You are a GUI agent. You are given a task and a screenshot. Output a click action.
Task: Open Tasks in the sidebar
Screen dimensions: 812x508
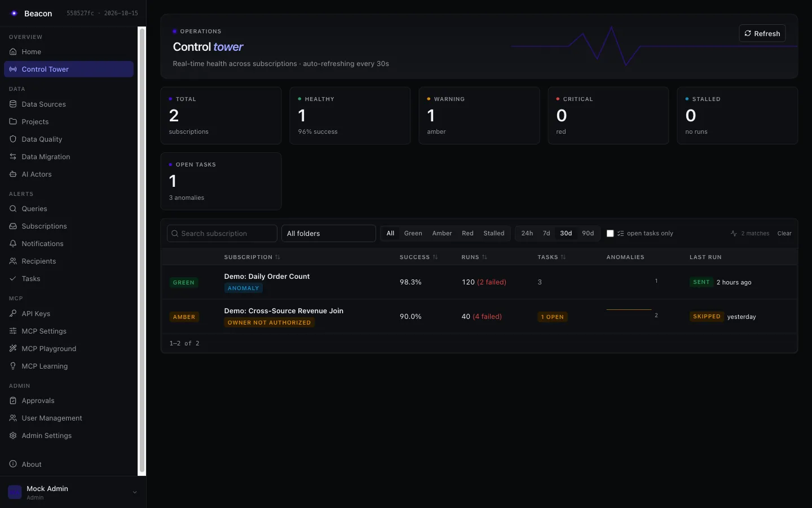tap(69, 279)
